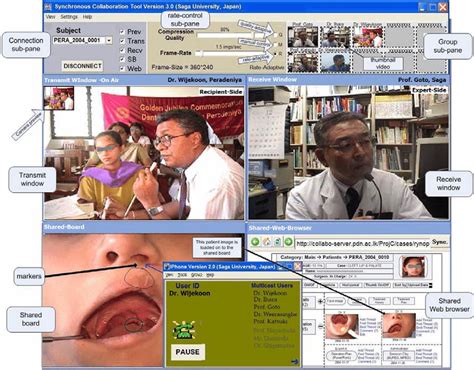Select fifth Prof. entry in Multicast Users list

[x=270, y=321]
